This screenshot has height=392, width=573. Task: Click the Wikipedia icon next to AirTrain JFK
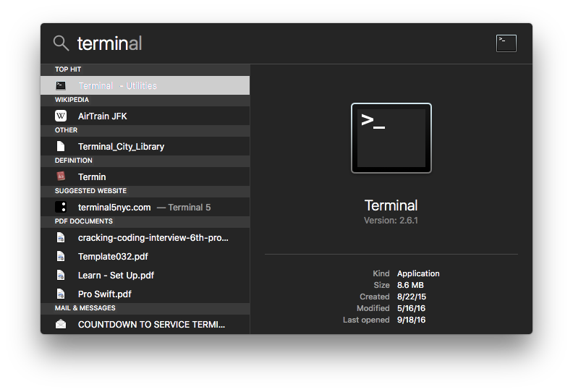tap(61, 116)
